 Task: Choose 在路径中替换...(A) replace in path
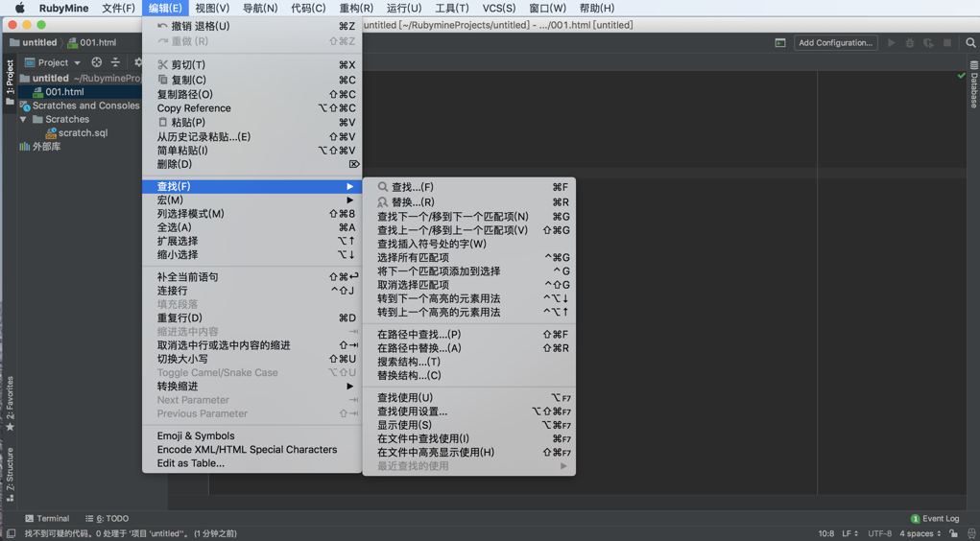pyautogui.click(x=468, y=348)
